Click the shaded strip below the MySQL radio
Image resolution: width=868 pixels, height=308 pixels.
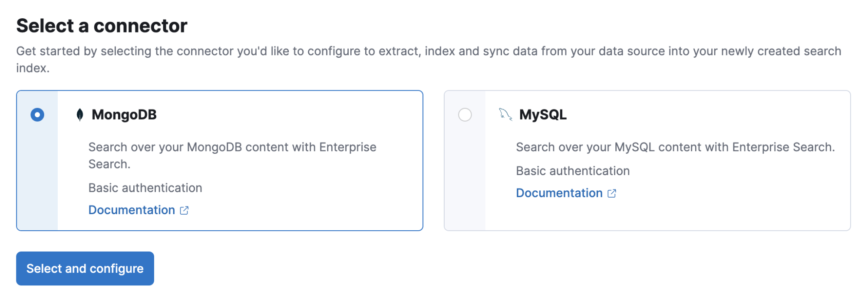pos(465,182)
